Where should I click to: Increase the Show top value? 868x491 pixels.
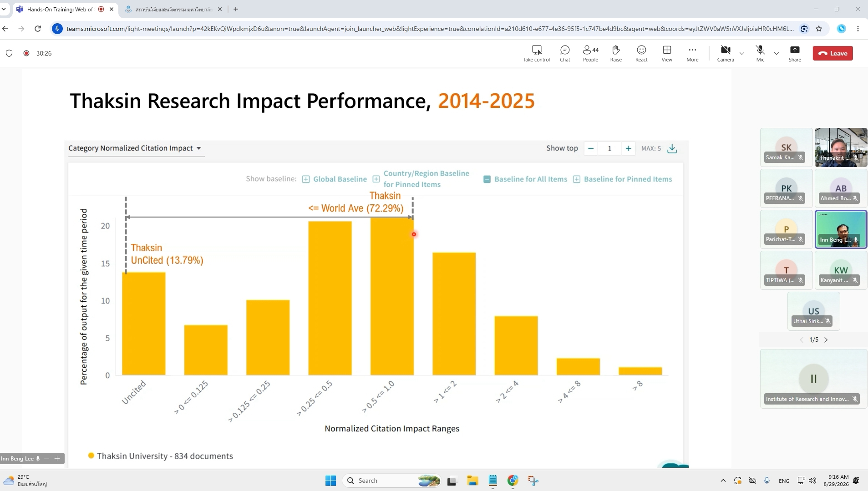(629, 148)
